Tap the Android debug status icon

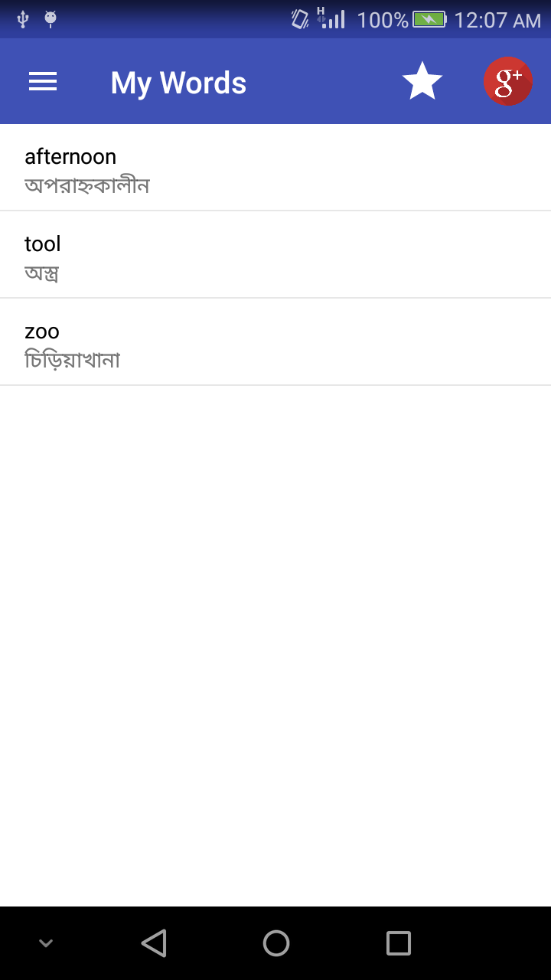(x=51, y=19)
